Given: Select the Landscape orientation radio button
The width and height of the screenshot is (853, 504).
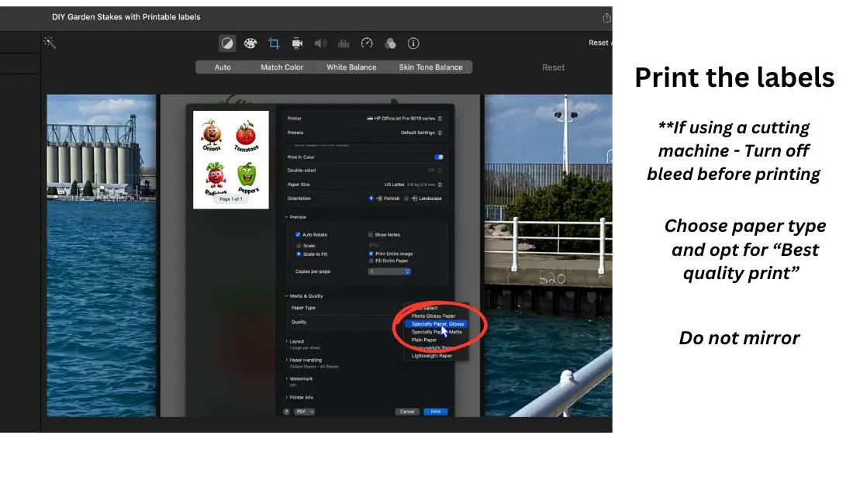Looking at the screenshot, I should [407, 198].
